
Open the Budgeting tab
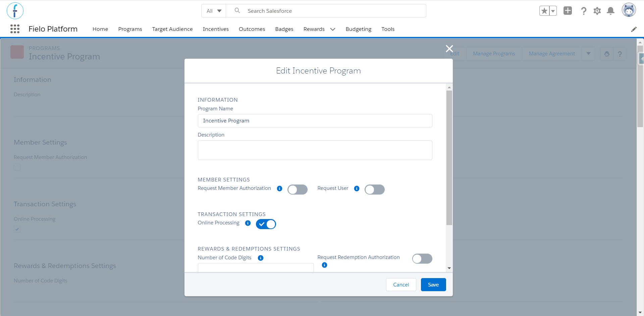tap(359, 29)
